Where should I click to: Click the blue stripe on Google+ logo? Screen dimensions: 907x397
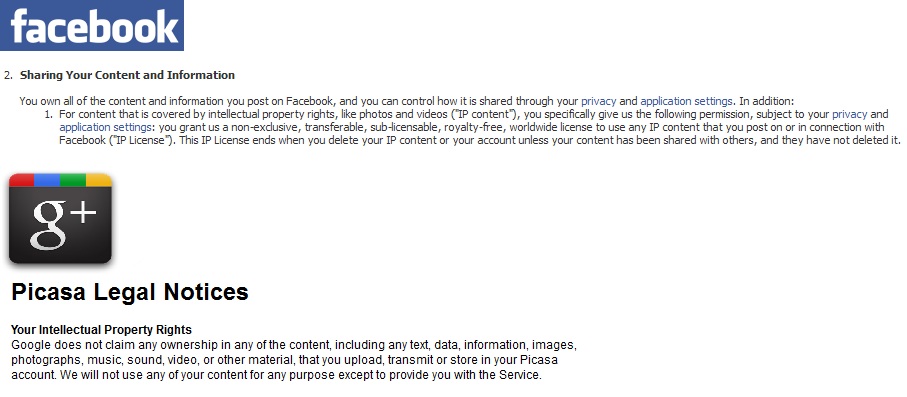(47, 179)
